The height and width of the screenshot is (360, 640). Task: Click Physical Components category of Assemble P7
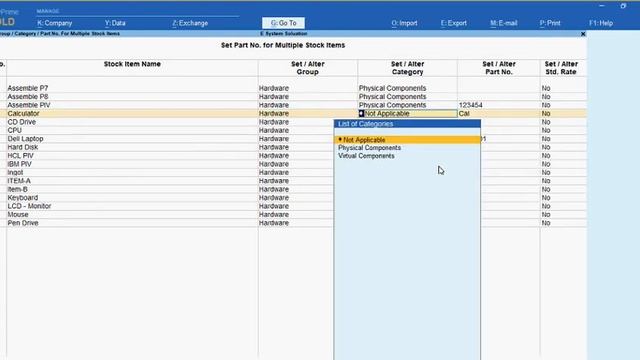point(392,88)
